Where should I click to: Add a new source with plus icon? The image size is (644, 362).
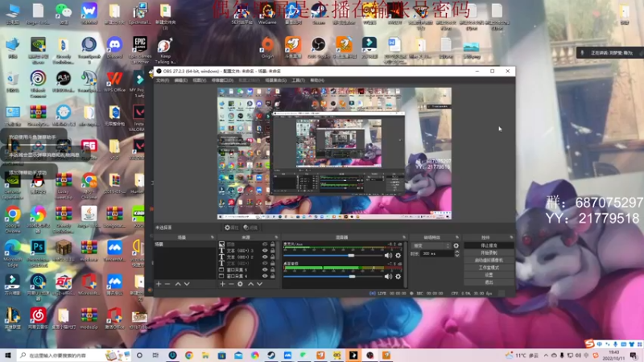click(x=222, y=284)
